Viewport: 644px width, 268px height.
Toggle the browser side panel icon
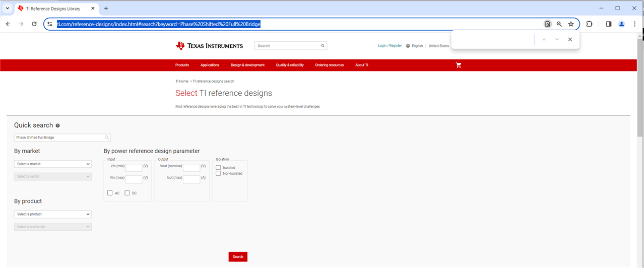click(609, 24)
